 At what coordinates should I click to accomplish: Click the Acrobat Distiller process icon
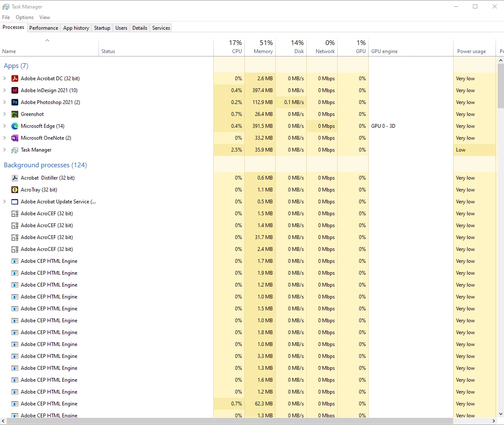pos(15,178)
